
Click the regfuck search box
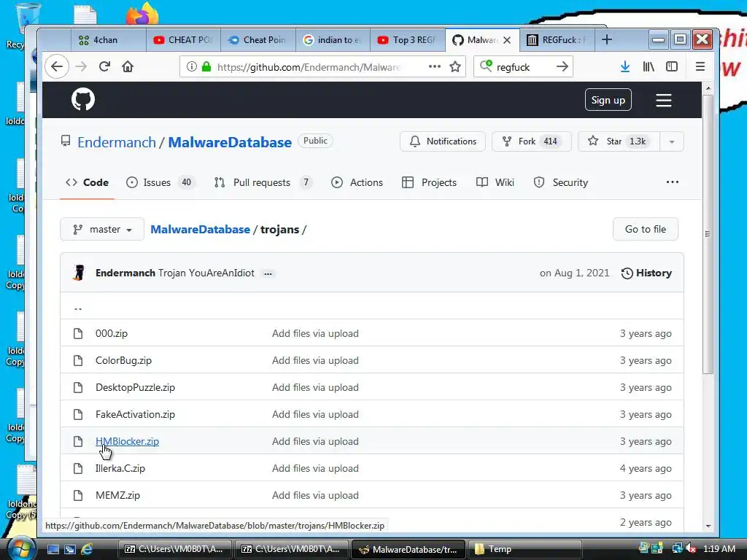click(523, 66)
